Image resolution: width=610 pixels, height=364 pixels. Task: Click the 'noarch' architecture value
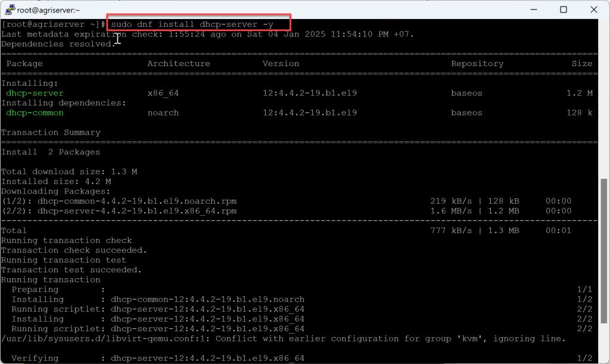pyautogui.click(x=163, y=113)
